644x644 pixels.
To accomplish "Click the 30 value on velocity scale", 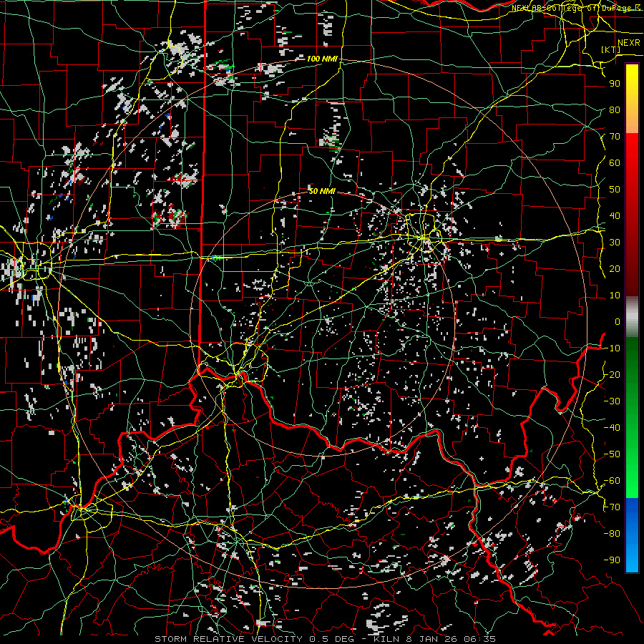I will (615, 243).
